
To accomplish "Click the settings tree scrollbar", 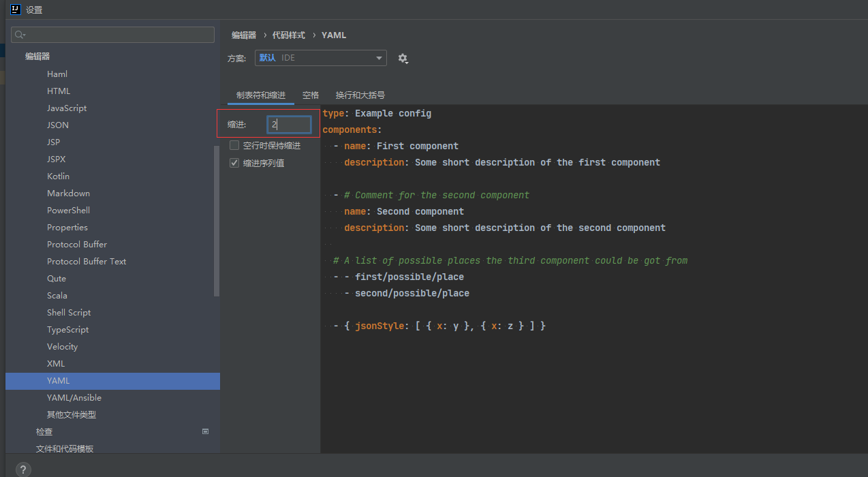I will point(217,221).
